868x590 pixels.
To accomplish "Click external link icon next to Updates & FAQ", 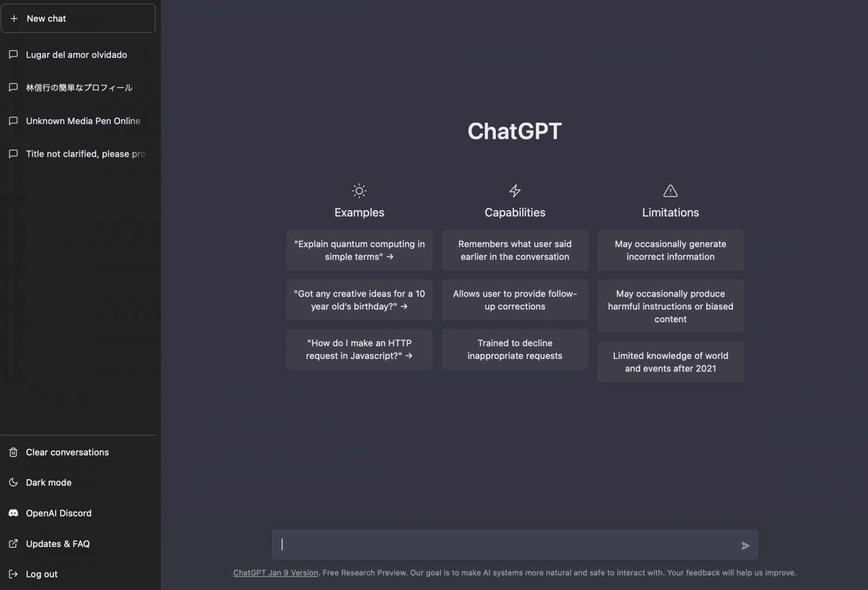I will pyautogui.click(x=14, y=543).
